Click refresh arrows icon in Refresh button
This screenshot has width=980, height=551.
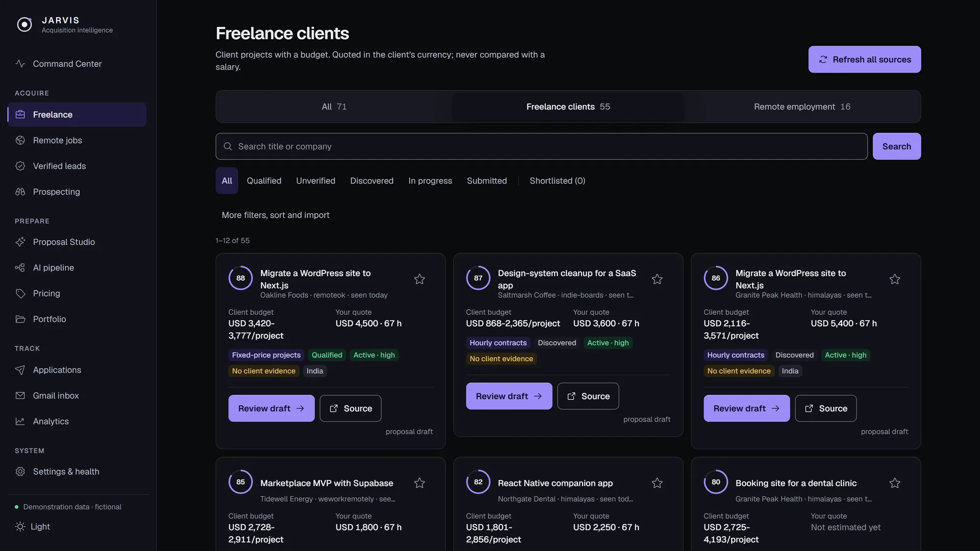(823, 59)
